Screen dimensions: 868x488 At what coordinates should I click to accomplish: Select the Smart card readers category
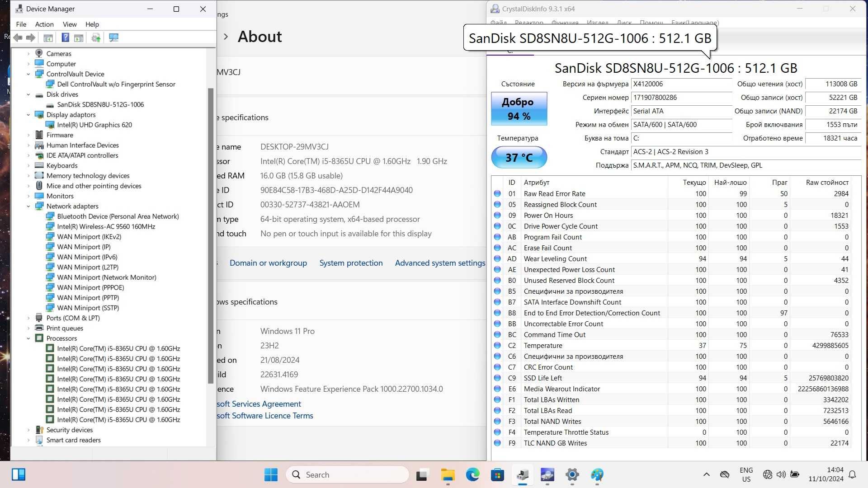tap(74, 440)
